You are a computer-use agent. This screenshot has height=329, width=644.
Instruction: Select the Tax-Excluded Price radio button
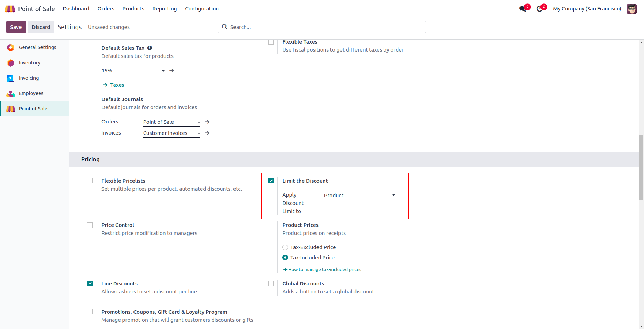coord(285,247)
